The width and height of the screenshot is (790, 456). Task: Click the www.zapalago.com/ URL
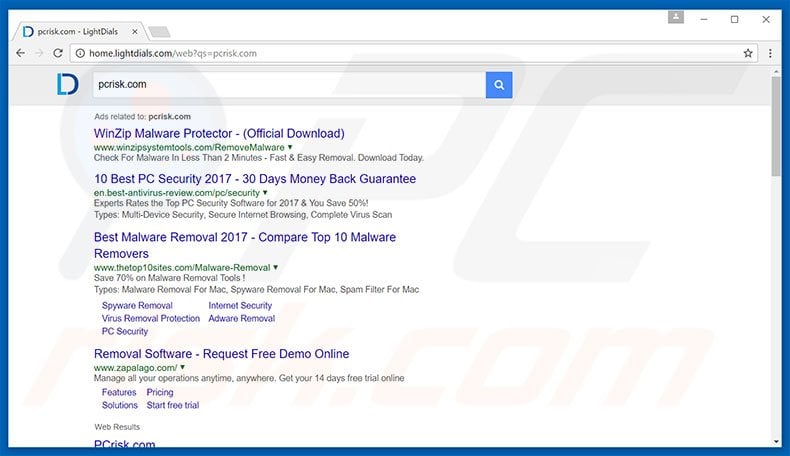click(x=135, y=367)
